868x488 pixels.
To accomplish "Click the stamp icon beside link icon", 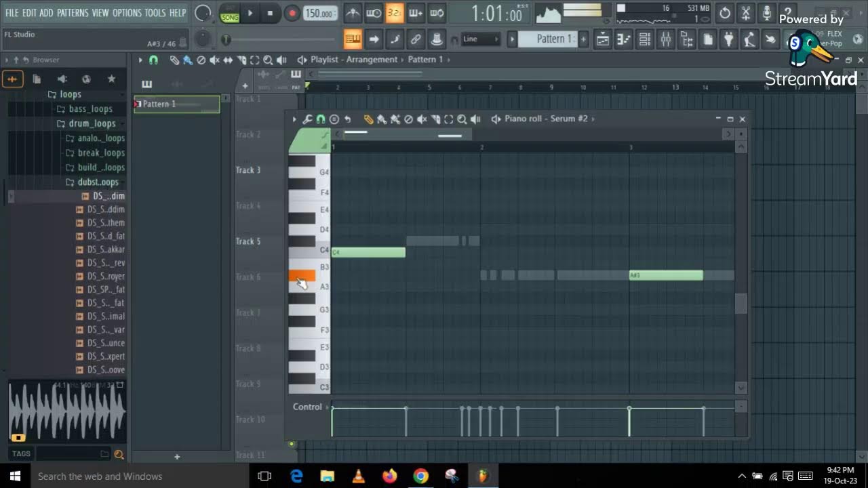I will (x=437, y=39).
